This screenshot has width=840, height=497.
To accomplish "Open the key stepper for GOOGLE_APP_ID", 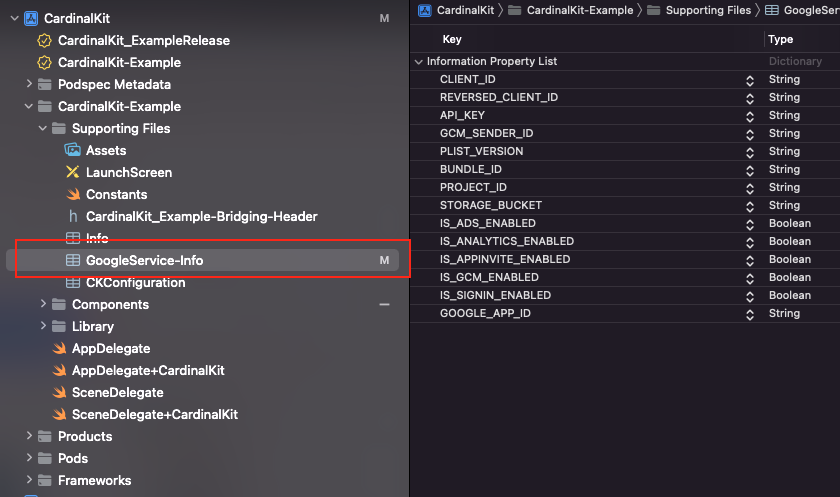I will click(x=750, y=314).
